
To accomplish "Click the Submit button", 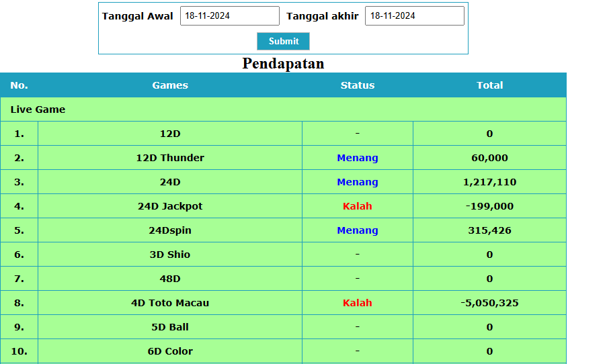I will pyautogui.click(x=284, y=41).
